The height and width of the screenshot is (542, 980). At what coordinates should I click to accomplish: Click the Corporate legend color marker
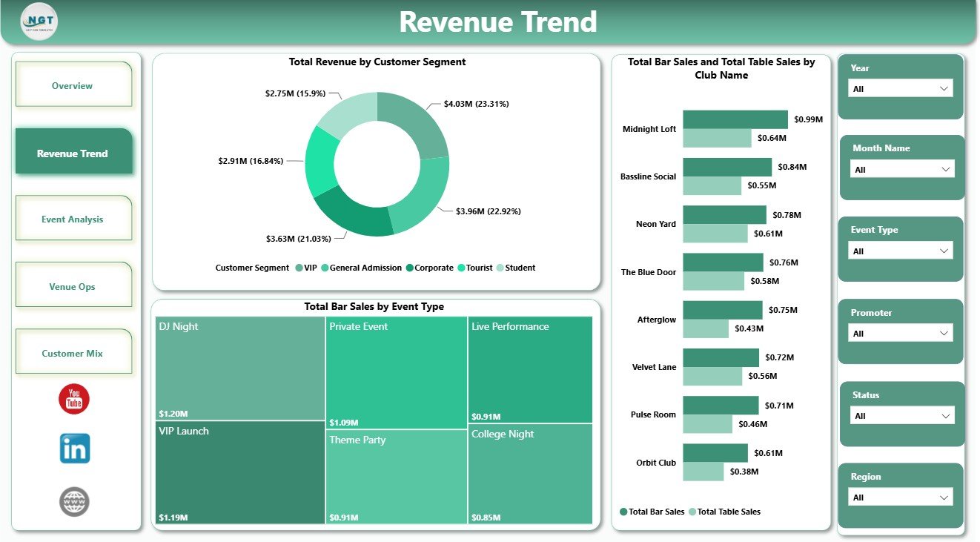point(409,268)
